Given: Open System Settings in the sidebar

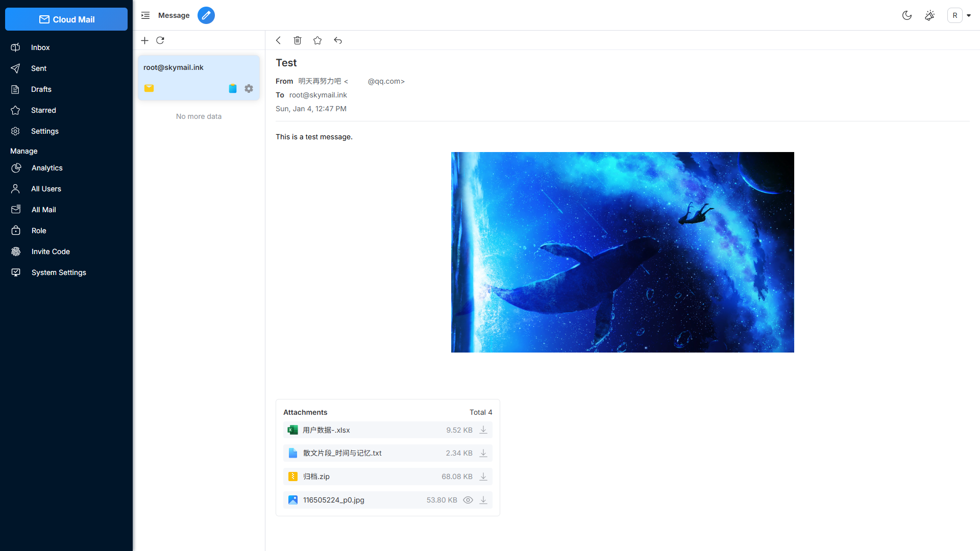Looking at the screenshot, I should coord(59,272).
